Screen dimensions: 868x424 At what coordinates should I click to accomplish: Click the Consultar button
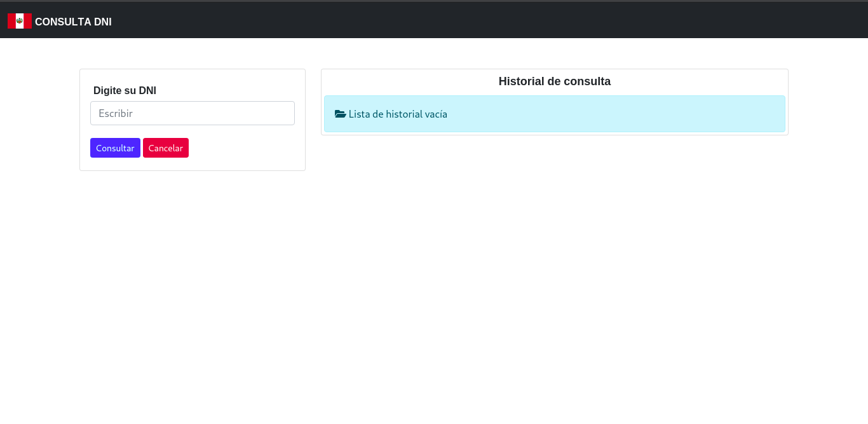tap(115, 147)
